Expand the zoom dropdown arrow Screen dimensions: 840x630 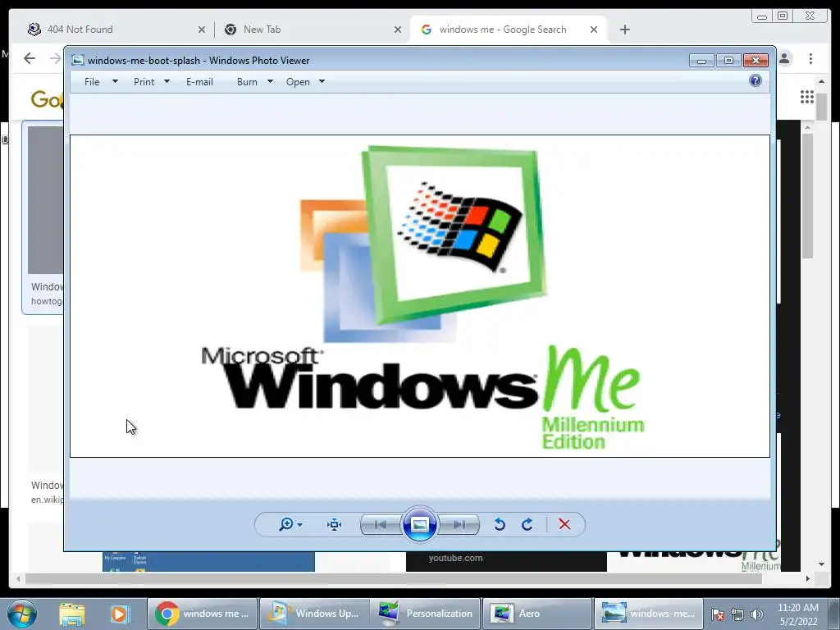coord(299,524)
